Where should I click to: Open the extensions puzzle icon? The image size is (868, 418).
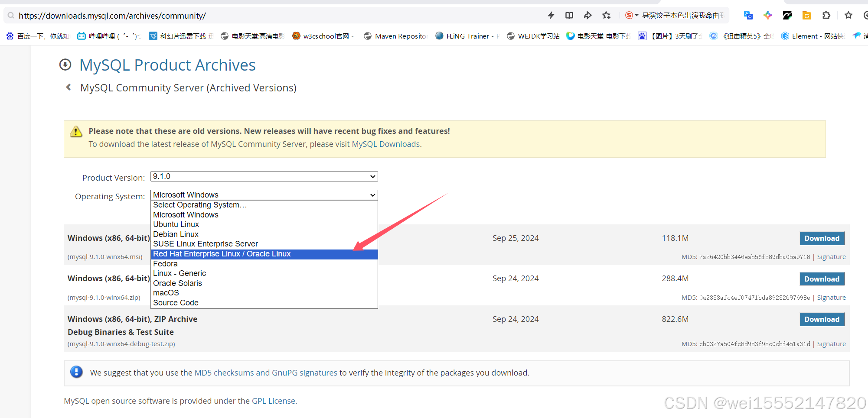coord(826,16)
